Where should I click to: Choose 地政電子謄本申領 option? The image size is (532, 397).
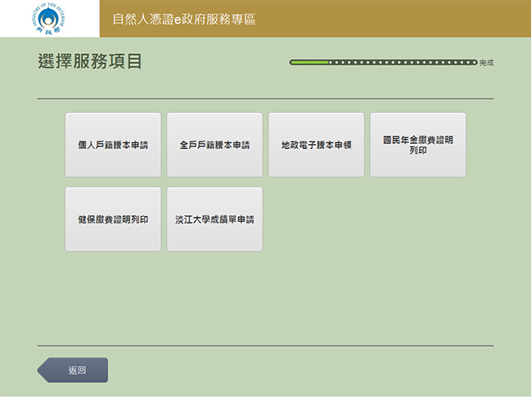pos(316,145)
